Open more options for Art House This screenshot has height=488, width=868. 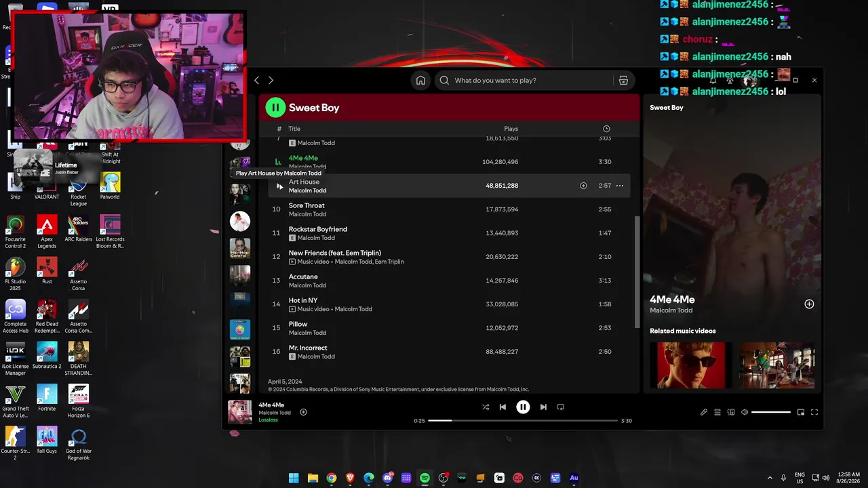click(620, 186)
